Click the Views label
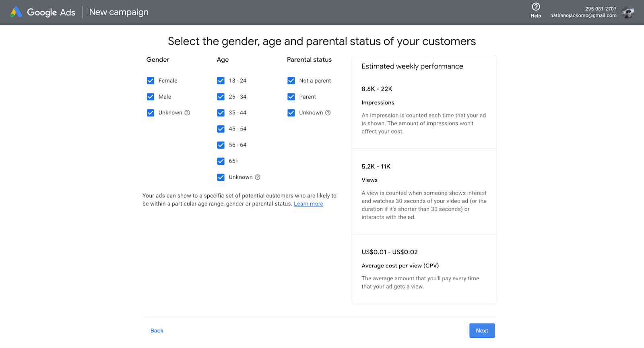Screen dimensions: 644x348 coord(369,180)
